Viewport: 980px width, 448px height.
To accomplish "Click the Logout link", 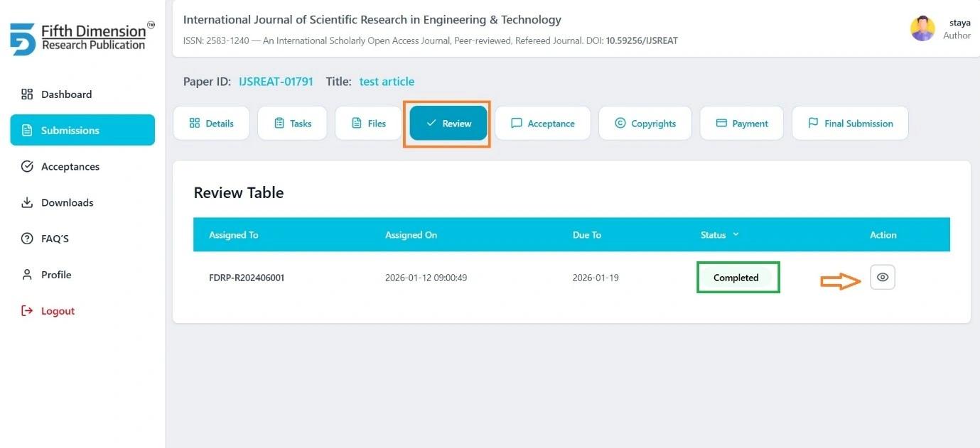I will (48, 311).
